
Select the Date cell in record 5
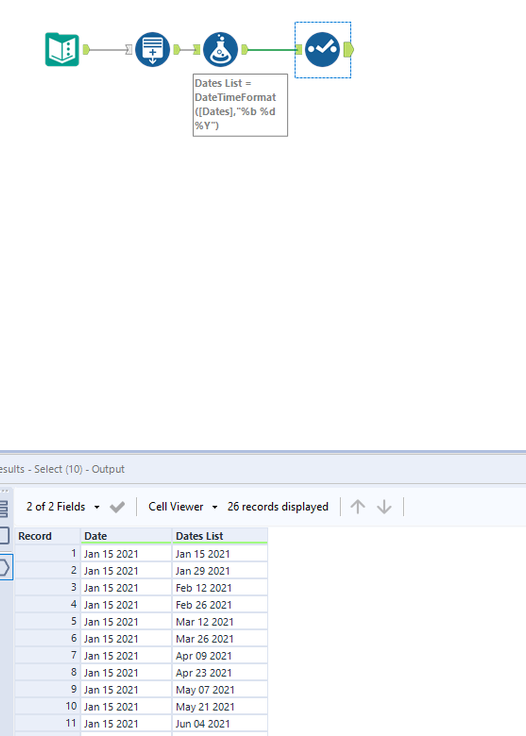click(126, 621)
